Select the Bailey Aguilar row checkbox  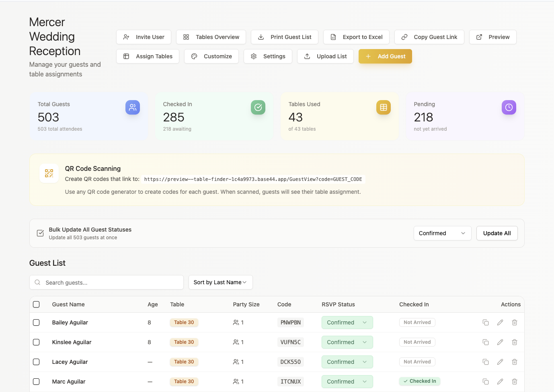[36, 322]
